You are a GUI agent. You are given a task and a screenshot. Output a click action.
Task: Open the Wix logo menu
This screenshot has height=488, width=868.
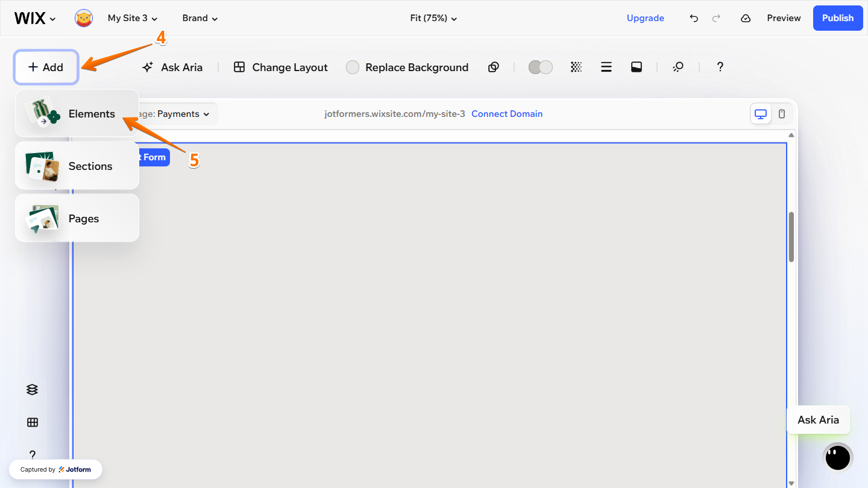pos(35,18)
